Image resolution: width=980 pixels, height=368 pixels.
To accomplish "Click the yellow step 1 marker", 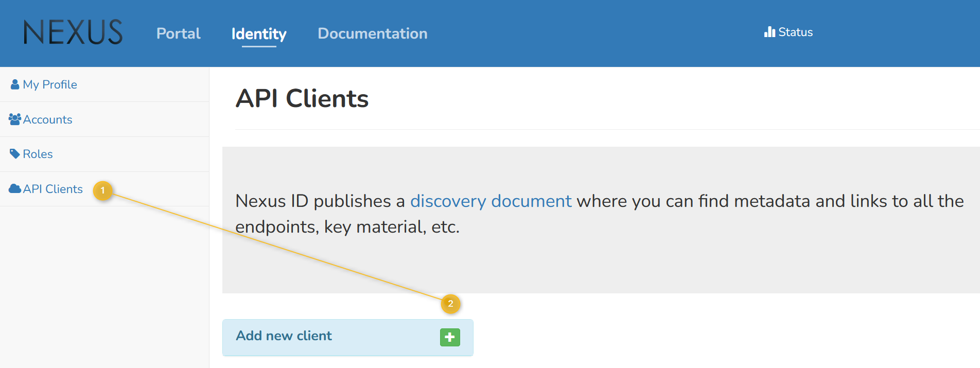I will click(103, 190).
